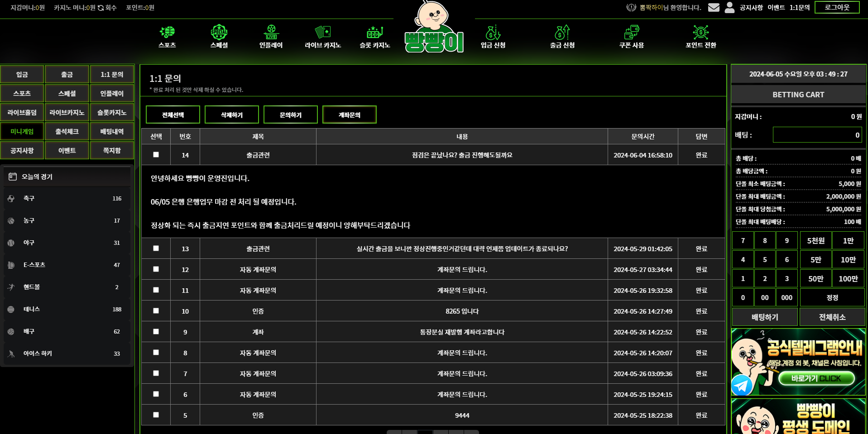Click the user profile icon in header
This screenshot has height=434, width=868.
tap(729, 8)
